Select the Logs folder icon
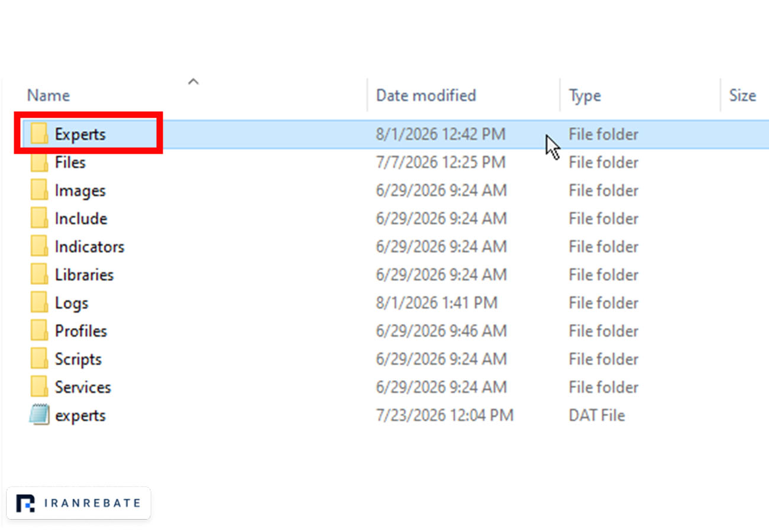 click(39, 303)
